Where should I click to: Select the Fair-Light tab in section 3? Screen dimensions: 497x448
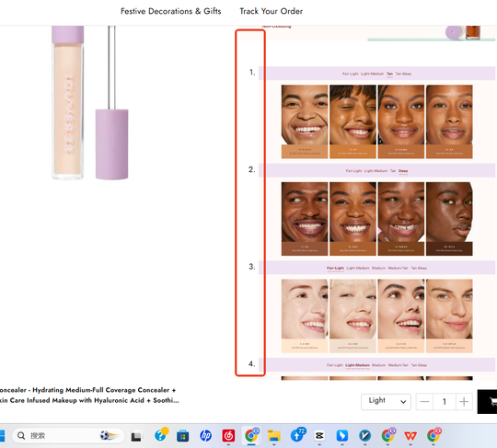click(335, 268)
